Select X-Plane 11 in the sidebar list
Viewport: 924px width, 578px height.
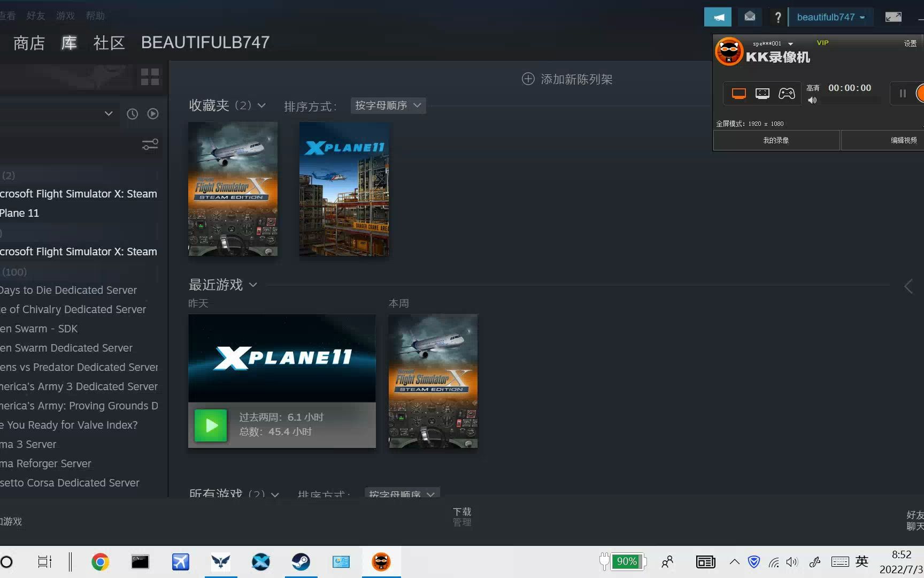point(19,213)
